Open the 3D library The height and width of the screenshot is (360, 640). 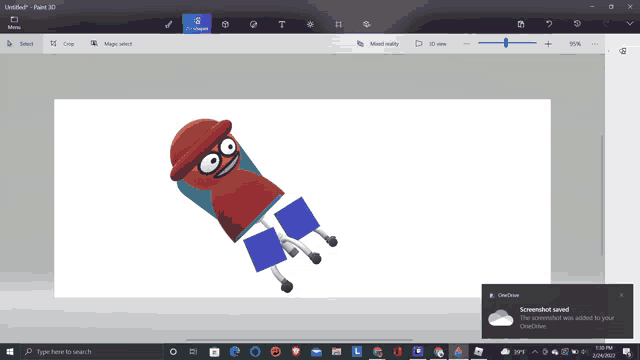(367, 24)
